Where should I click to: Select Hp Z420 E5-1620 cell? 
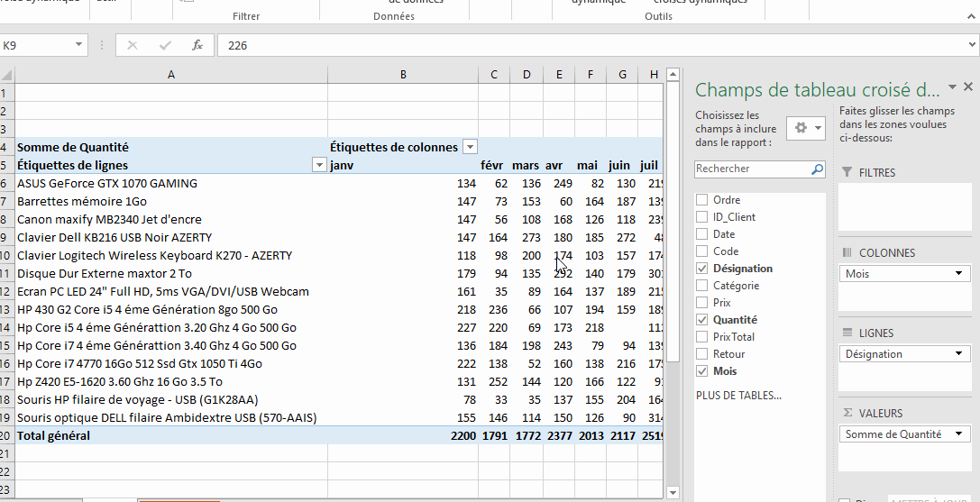[x=171, y=381]
